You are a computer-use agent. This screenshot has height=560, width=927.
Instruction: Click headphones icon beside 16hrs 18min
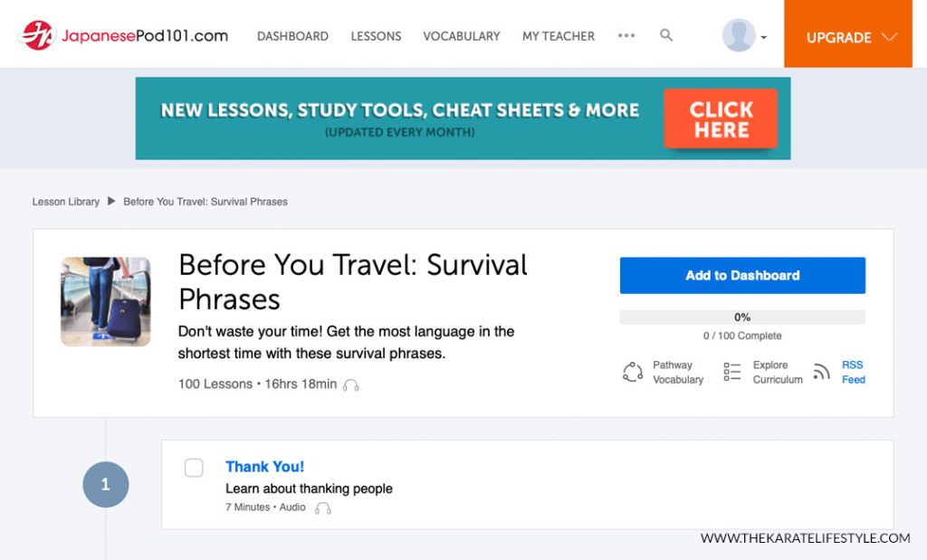coord(351,384)
